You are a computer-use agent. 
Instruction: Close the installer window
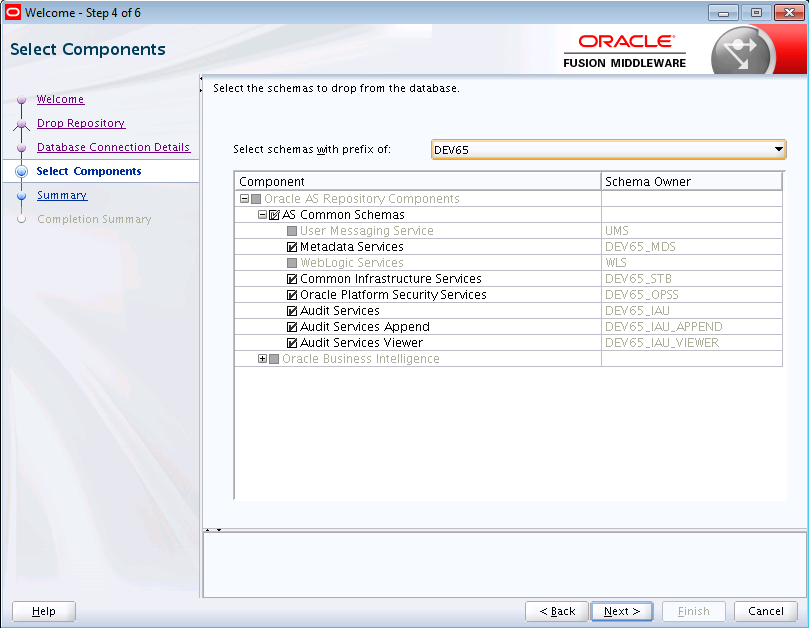[x=789, y=12]
